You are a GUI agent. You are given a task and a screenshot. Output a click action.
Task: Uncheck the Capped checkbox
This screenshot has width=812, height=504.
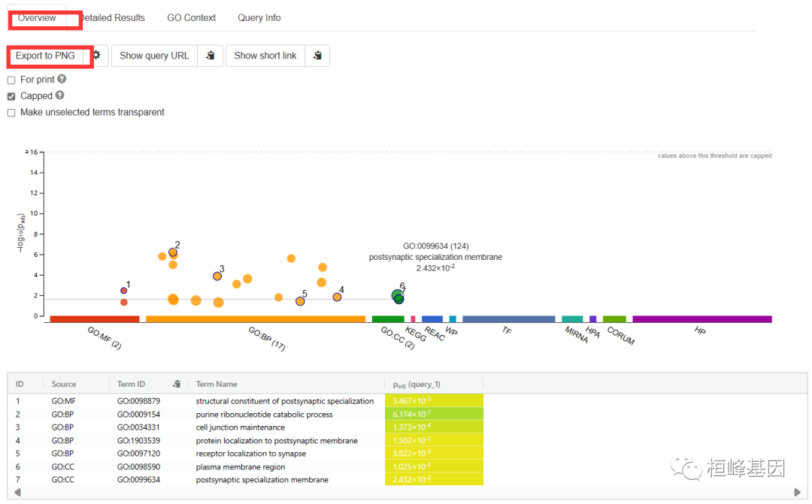11,96
